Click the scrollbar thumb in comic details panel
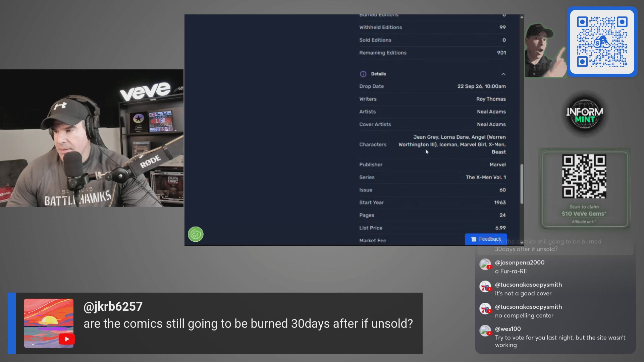This screenshot has height=362, width=644. pos(522,184)
